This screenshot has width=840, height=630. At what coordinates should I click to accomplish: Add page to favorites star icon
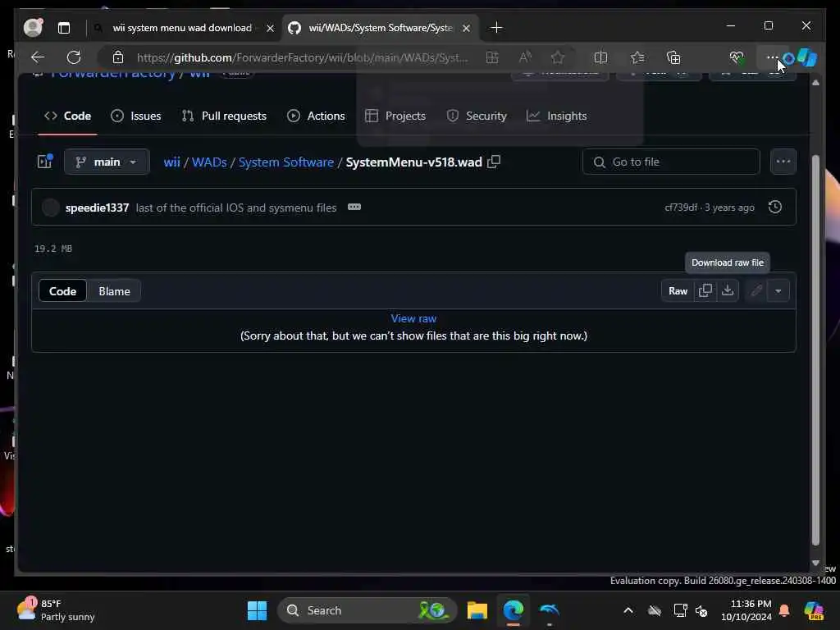point(558,57)
